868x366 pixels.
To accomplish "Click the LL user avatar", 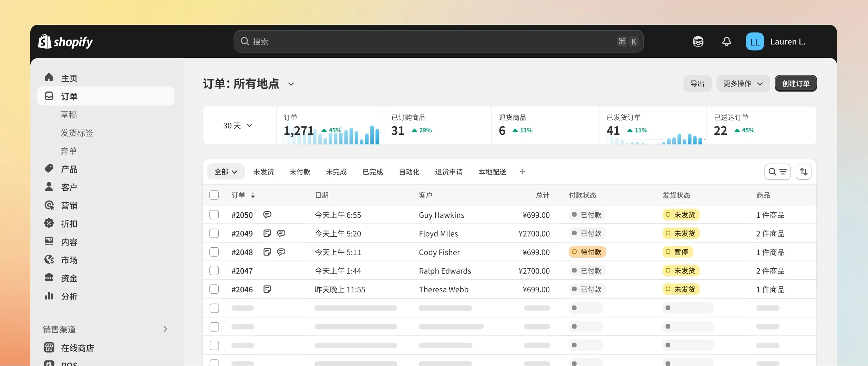I will [x=755, y=42].
